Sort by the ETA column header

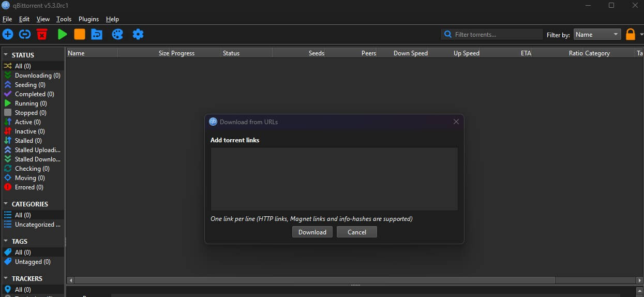click(506, 53)
